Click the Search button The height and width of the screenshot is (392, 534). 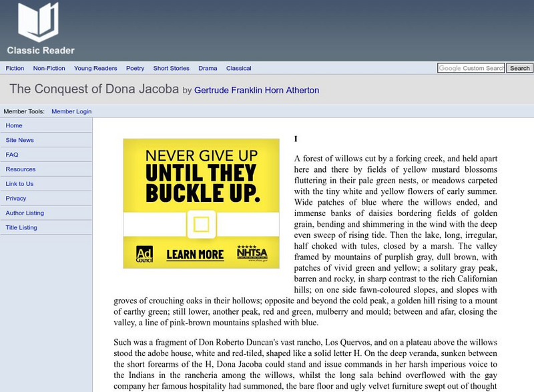520,68
